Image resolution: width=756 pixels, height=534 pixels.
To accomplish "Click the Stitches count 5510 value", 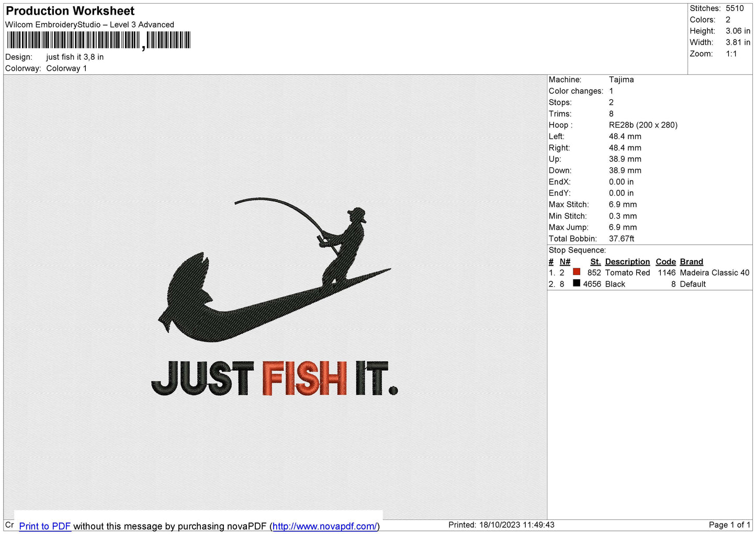I will pyautogui.click(x=735, y=8).
